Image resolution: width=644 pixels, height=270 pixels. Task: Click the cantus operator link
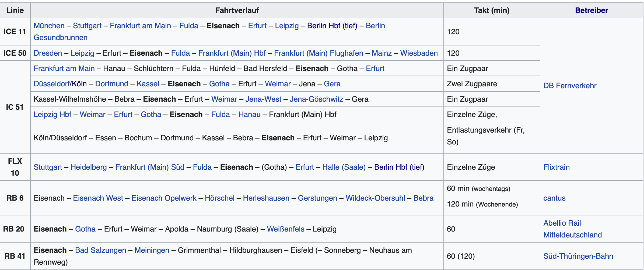click(x=554, y=198)
